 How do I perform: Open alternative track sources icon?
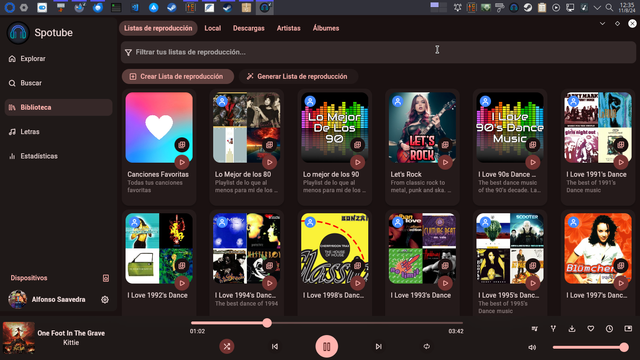click(553, 329)
